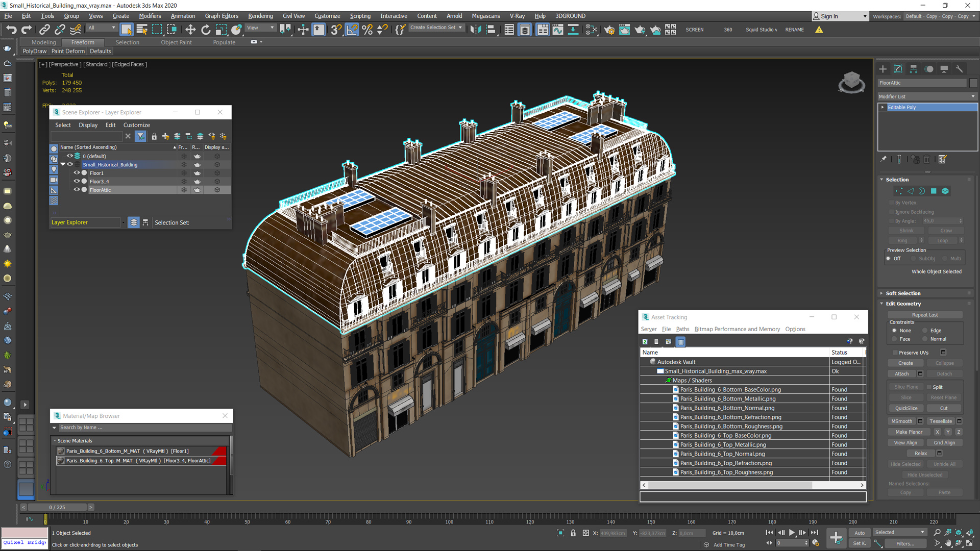Switch to the Object Paint ribbon tab
Image resolution: width=980 pixels, height=551 pixels.
pos(176,42)
